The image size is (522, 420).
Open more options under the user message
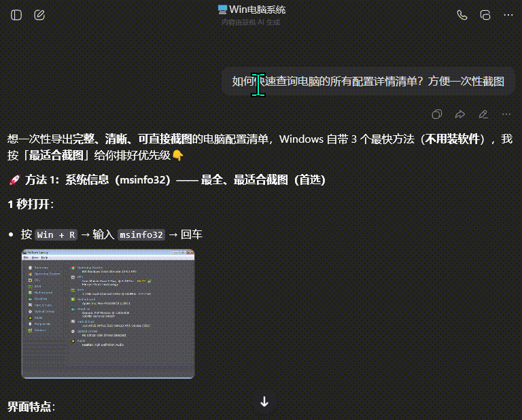point(506,114)
